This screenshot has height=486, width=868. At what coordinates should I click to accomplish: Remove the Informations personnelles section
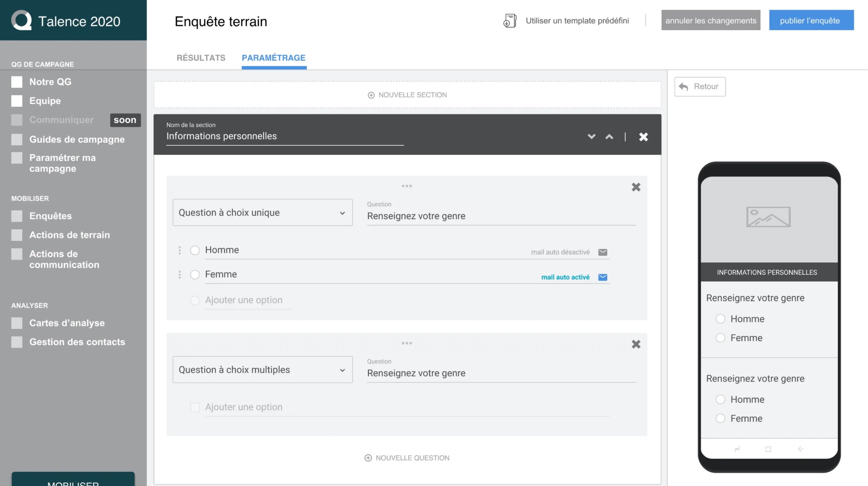pos(643,137)
